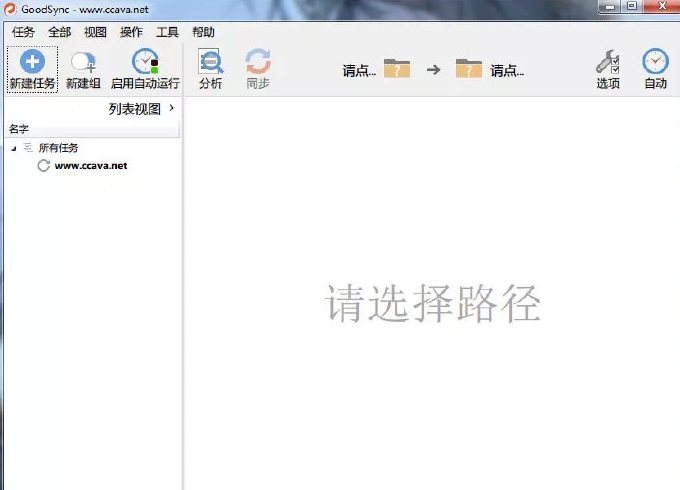Enable auto run (启用自动运行) clock icon
The height and width of the screenshot is (490, 680).
click(x=146, y=62)
